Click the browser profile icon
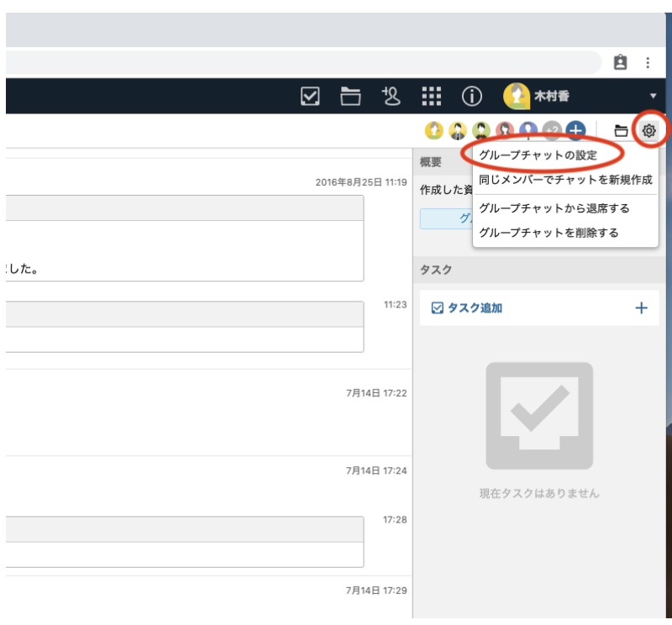 point(620,62)
